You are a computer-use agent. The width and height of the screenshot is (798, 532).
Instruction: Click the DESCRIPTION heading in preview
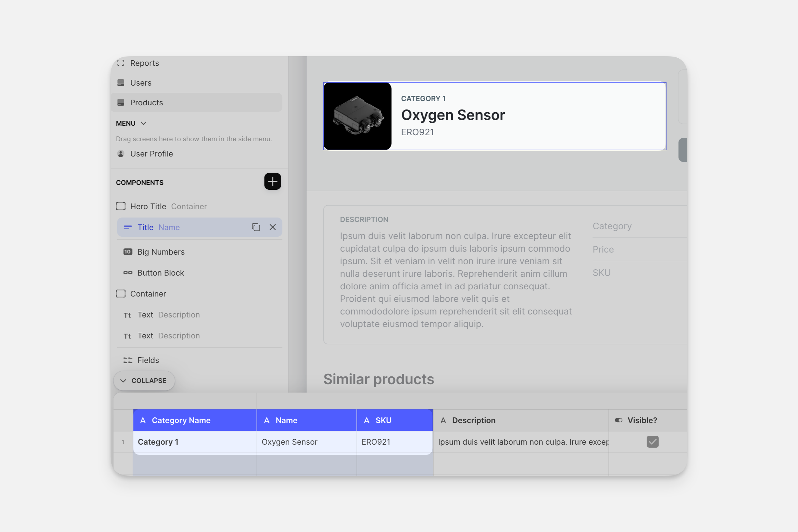(364, 220)
